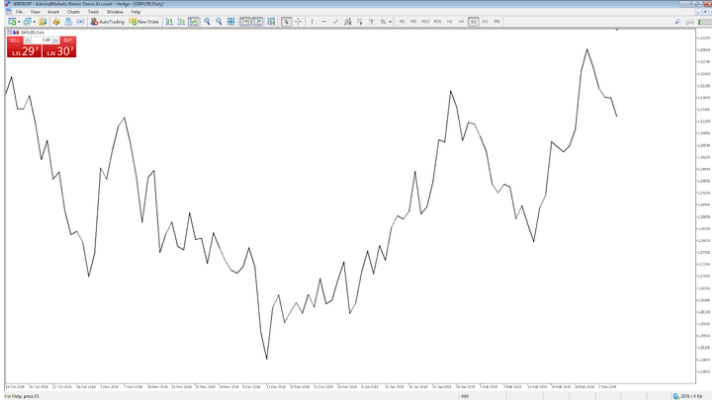Select the crosshair tool
Screen dimensions: 712x402
298,22
